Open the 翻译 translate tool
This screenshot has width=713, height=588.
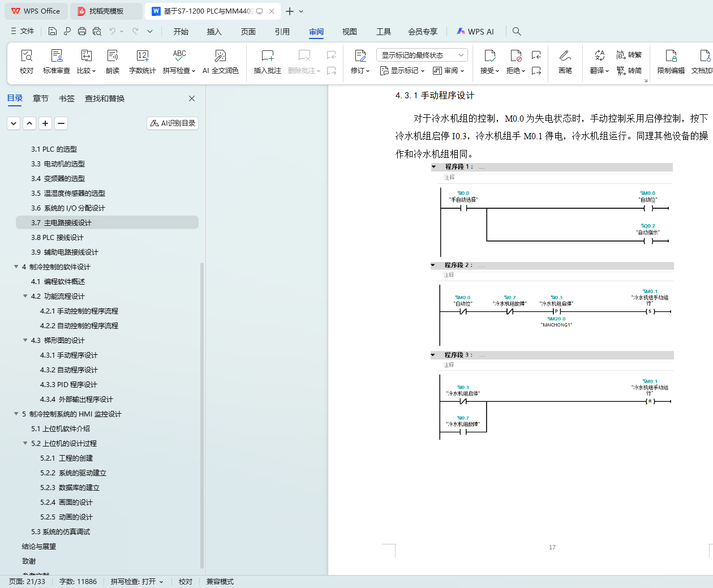(599, 62)
